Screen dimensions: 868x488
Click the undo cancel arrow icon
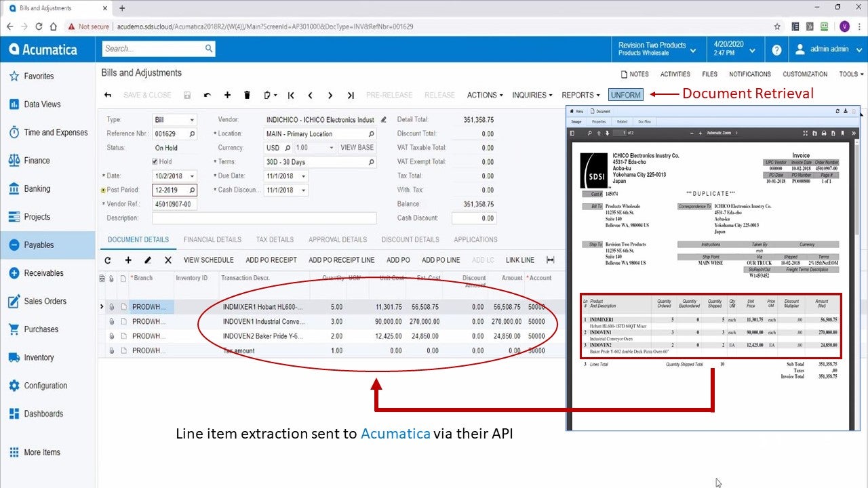coord(208,96)
